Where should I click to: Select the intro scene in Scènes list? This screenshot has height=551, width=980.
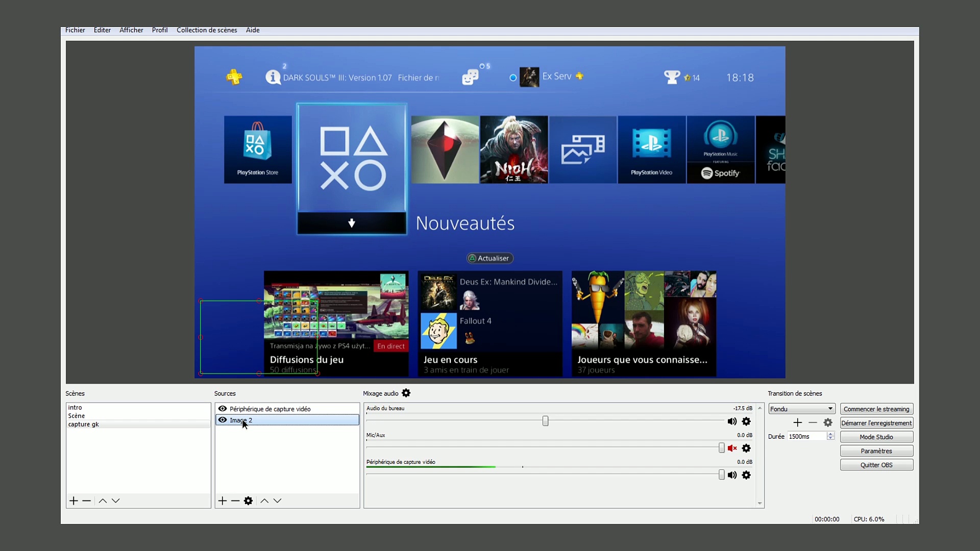76,407
